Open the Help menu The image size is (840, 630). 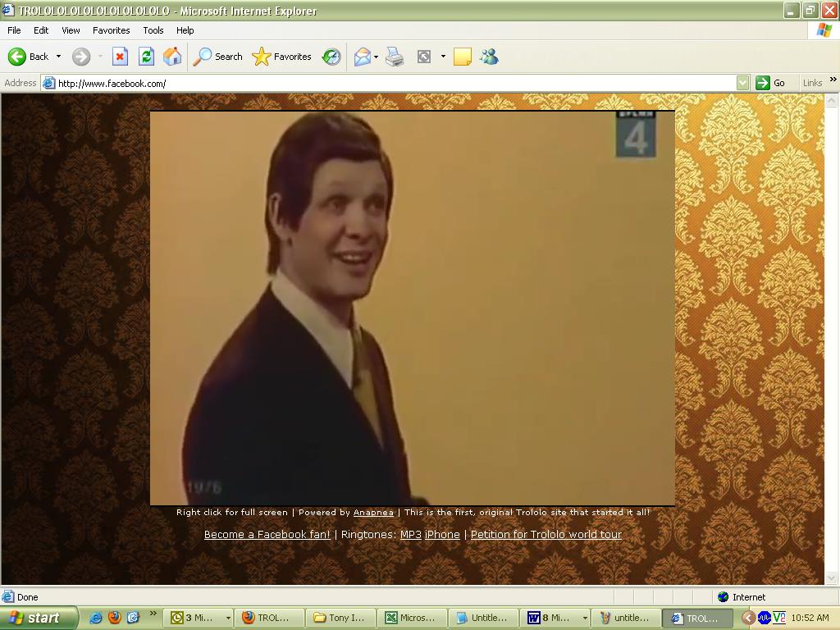coord(185,30)
